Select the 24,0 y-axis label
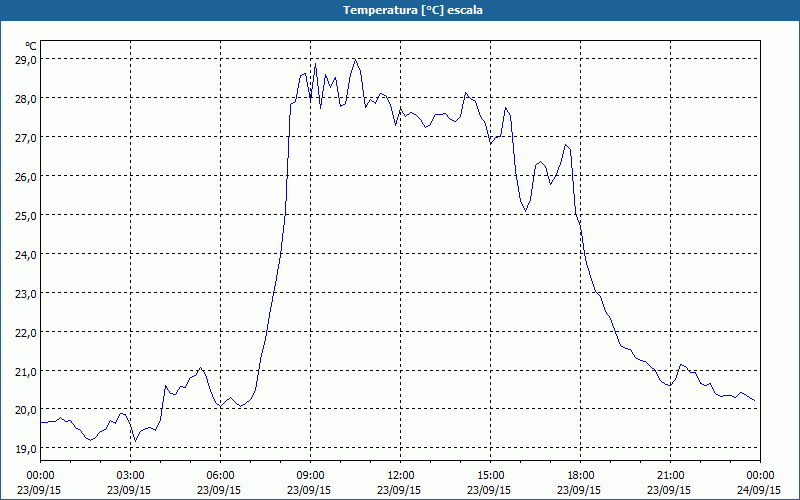 click(x=27, y=255)
